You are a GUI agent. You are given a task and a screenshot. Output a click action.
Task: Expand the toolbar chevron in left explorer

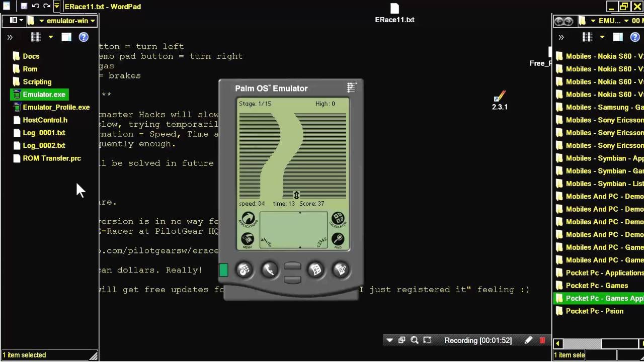click(10, 37)
